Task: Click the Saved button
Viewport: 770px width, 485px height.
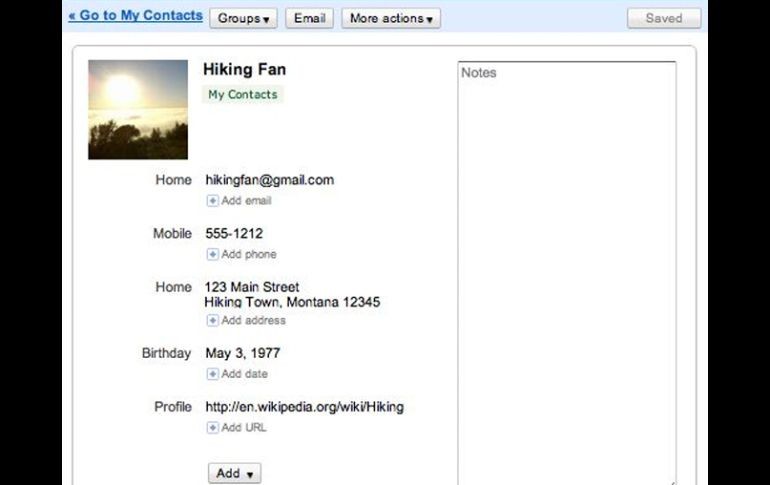Action: [x=663, y=18]
